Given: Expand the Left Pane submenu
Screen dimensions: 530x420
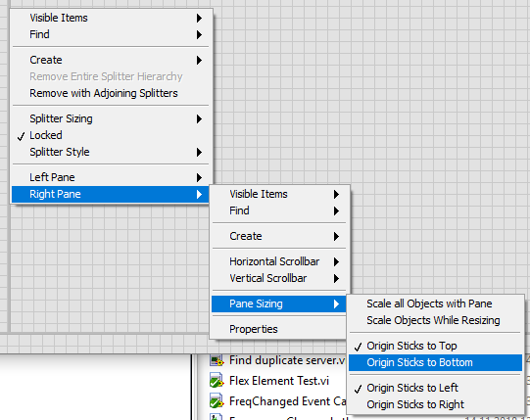Looking at the screenshot, I should click(x=110, y=177).
